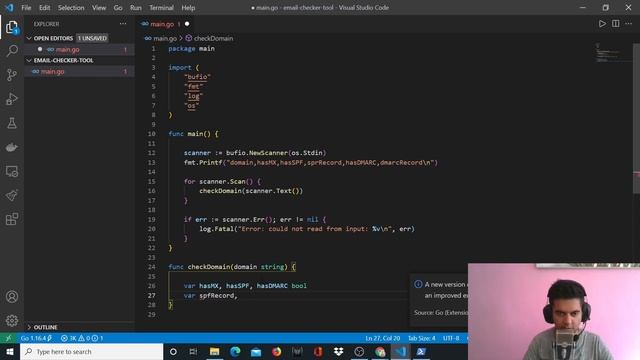
Task: Click the errors and warnings status indicator
Action: click(82, 338)
